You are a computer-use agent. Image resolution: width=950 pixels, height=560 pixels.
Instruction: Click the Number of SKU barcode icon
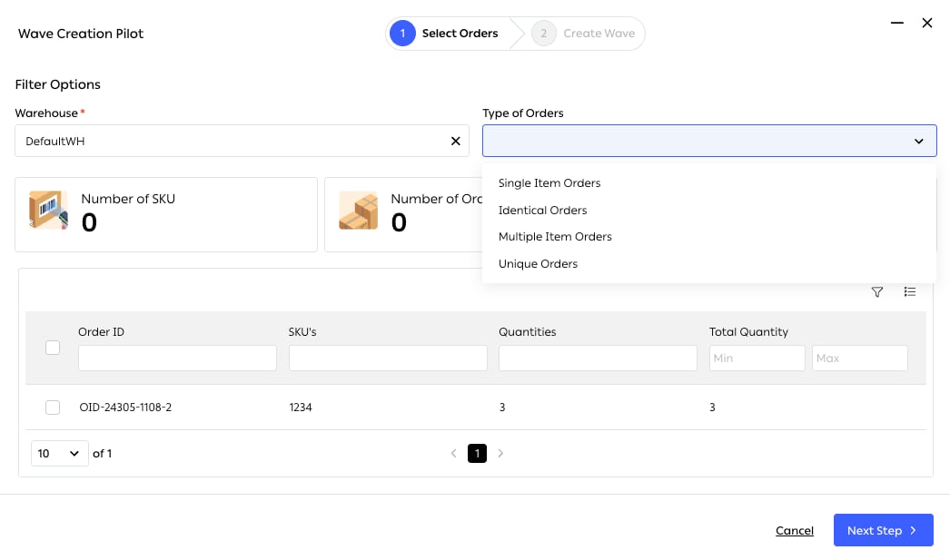point(48,210)
